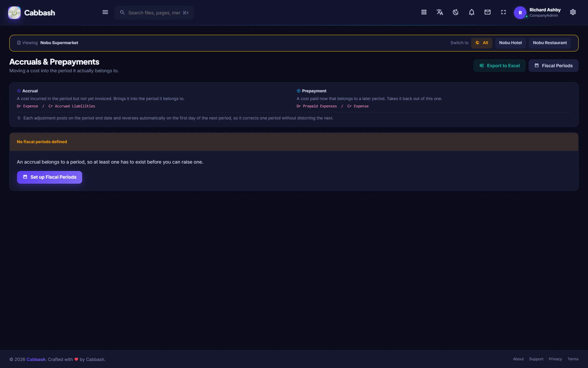Open the Privacy footer link
This screenshot has height=368, width=588.
tap(555, 359)
